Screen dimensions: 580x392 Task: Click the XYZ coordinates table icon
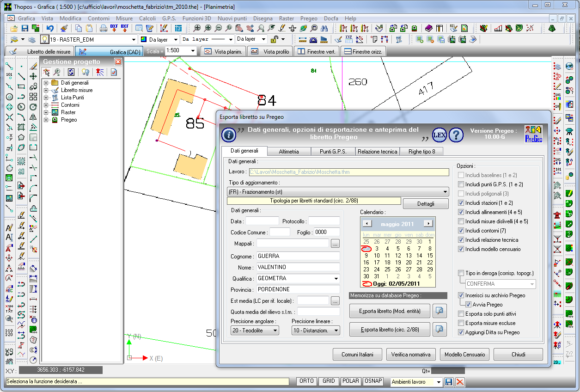348,39
